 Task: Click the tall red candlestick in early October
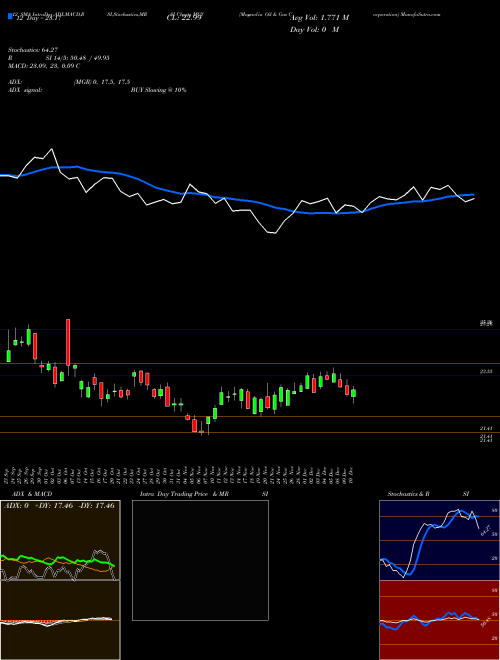click(68, 342)
